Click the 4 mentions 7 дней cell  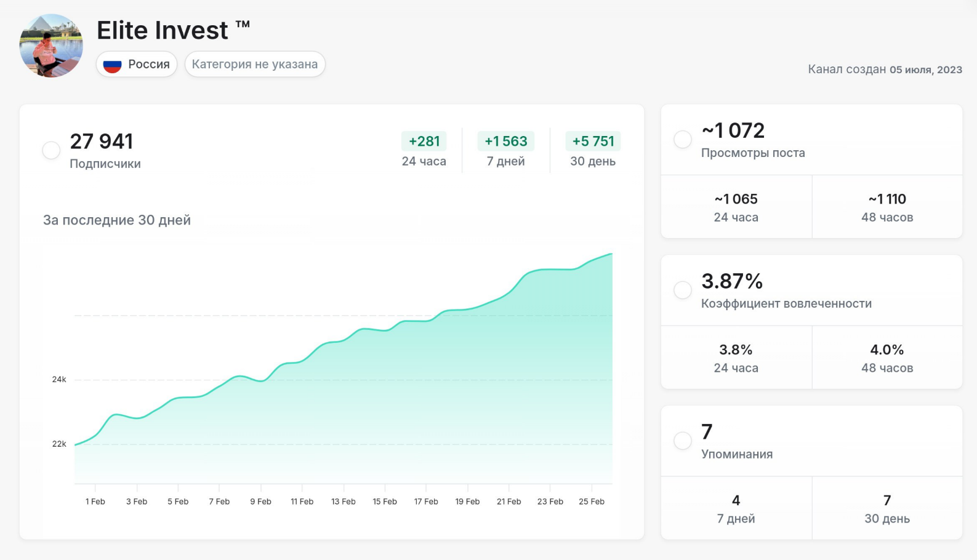736,508
